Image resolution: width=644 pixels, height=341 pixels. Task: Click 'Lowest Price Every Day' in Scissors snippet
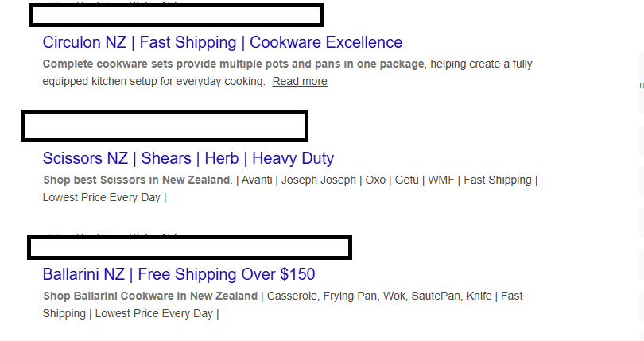tap(102, 197)
